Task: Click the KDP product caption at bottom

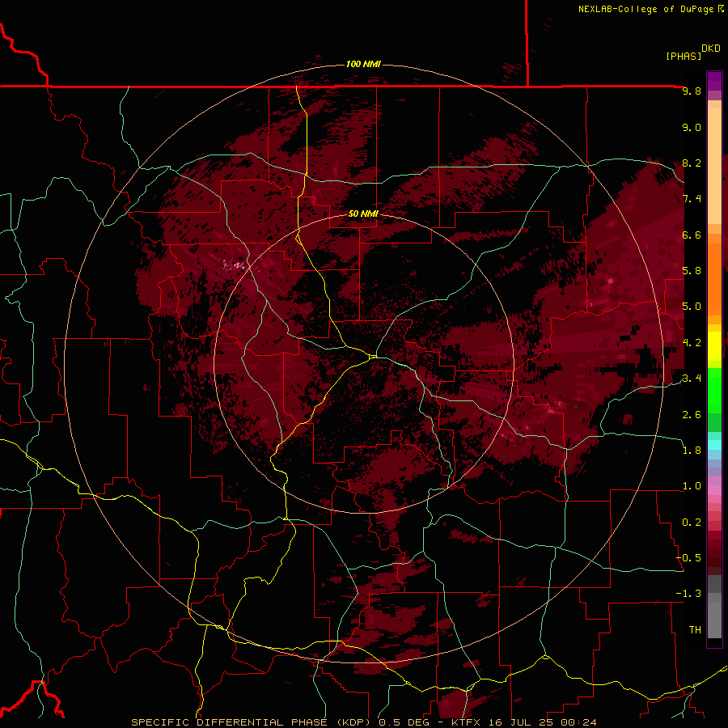Action: pyautogui.click(x=364, y=722)
